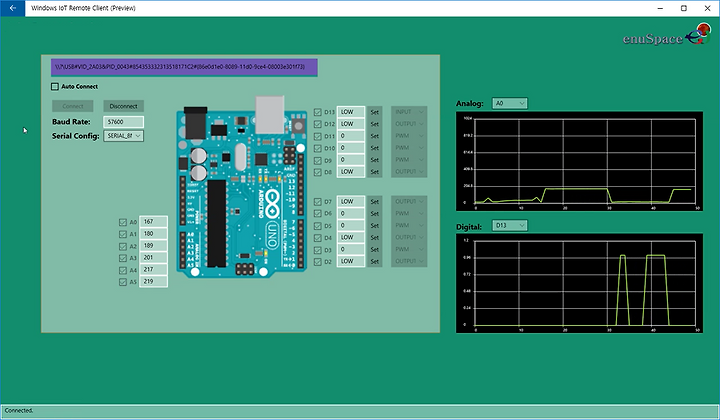Click the Set button for D2

point(375,261)
